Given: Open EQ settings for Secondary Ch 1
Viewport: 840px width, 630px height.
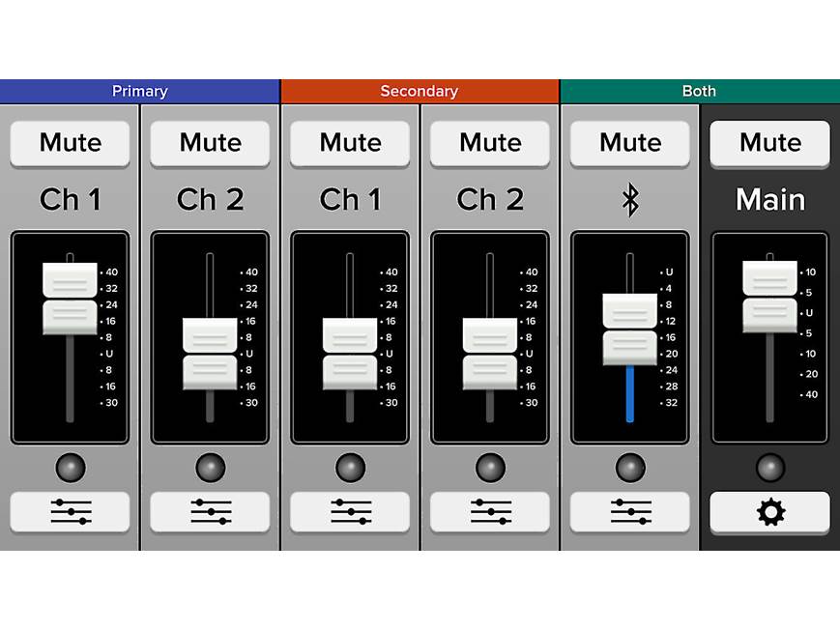Looking at the screenshot, I should [350, 511].
